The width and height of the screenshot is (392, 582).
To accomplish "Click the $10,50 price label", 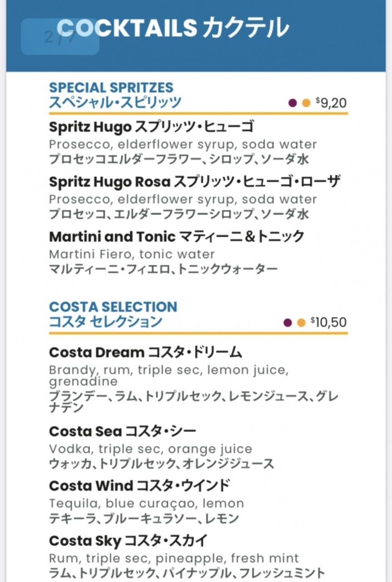I will coord(328,322).
